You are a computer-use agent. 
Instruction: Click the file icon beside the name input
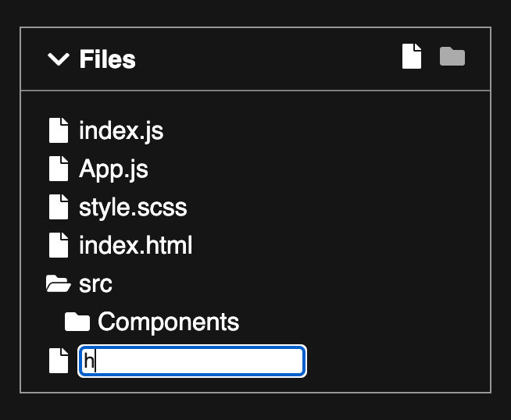click(x=59, y=361)
